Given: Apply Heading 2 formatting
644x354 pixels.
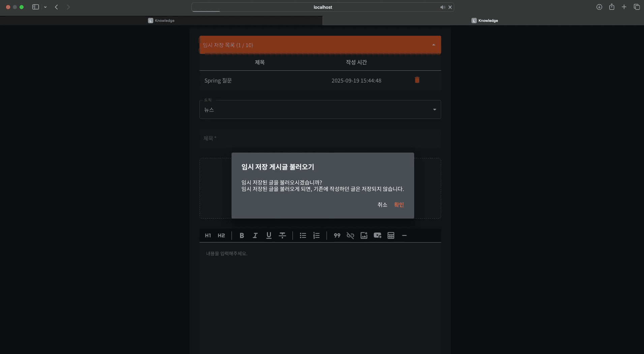Looking at the screenshot, I should [221, 235].
